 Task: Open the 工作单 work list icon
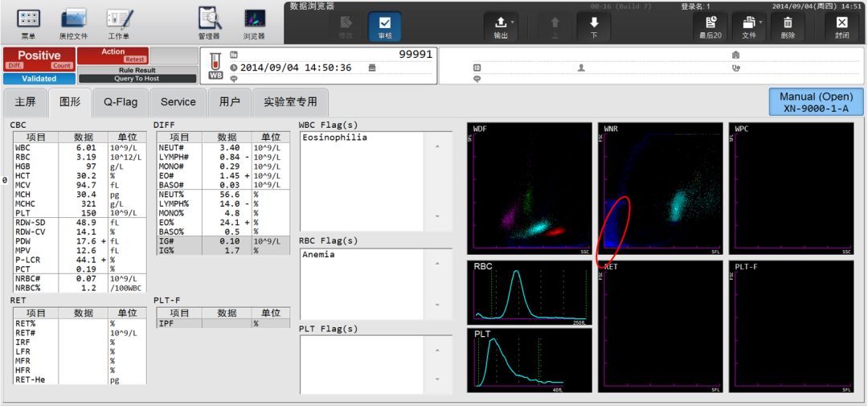point(119,23)
